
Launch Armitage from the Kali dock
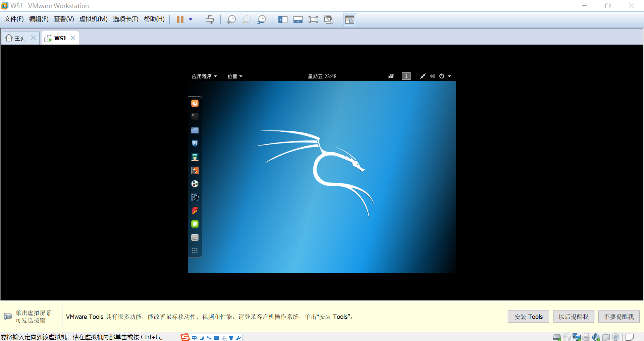click(195, 157)
